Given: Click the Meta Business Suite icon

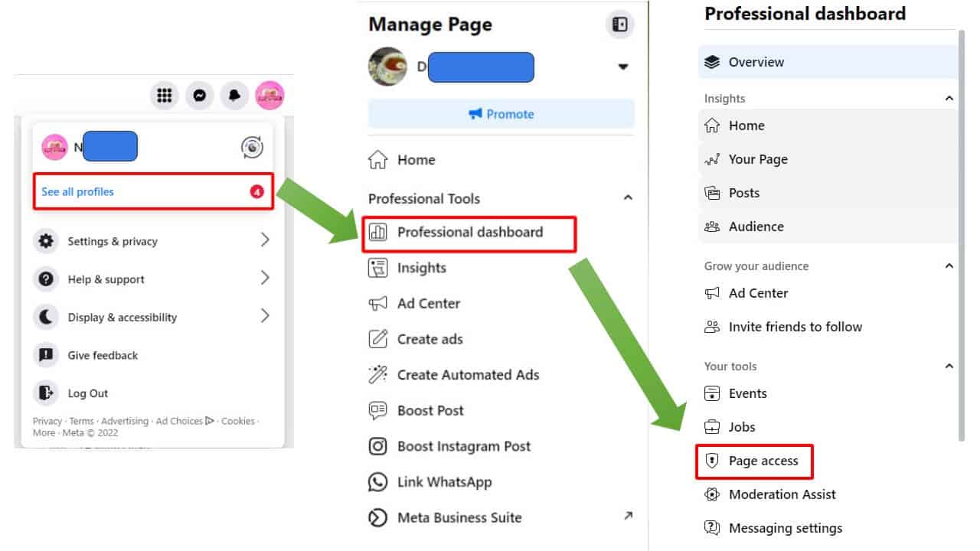Looking at the screenshot, I should pyautogui.click(x=378, y=517).
